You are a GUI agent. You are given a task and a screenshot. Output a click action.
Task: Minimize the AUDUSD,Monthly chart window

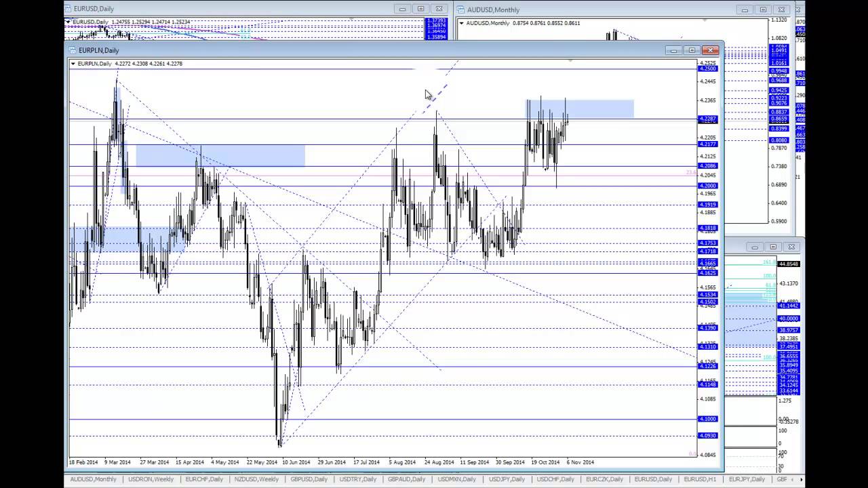pyautogui.click(x=745, y=9)
